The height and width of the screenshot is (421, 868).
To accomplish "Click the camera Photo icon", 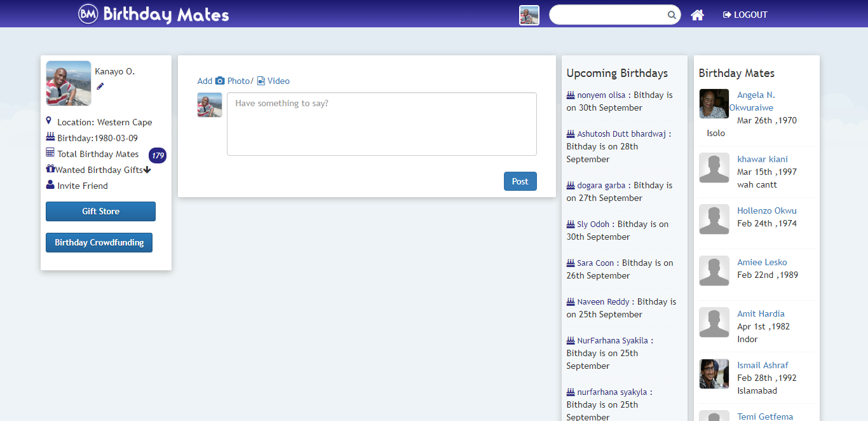I will point(220,81).
